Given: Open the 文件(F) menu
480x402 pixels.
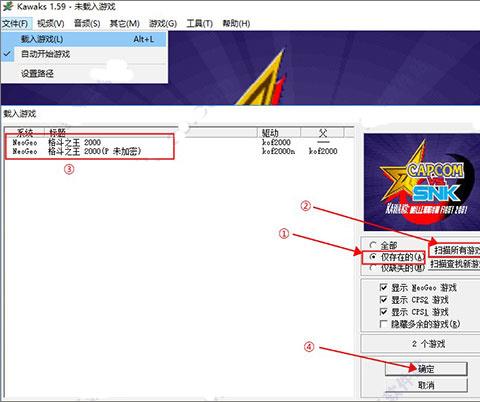Looking at the screenshot, I should tap(15, 23).
